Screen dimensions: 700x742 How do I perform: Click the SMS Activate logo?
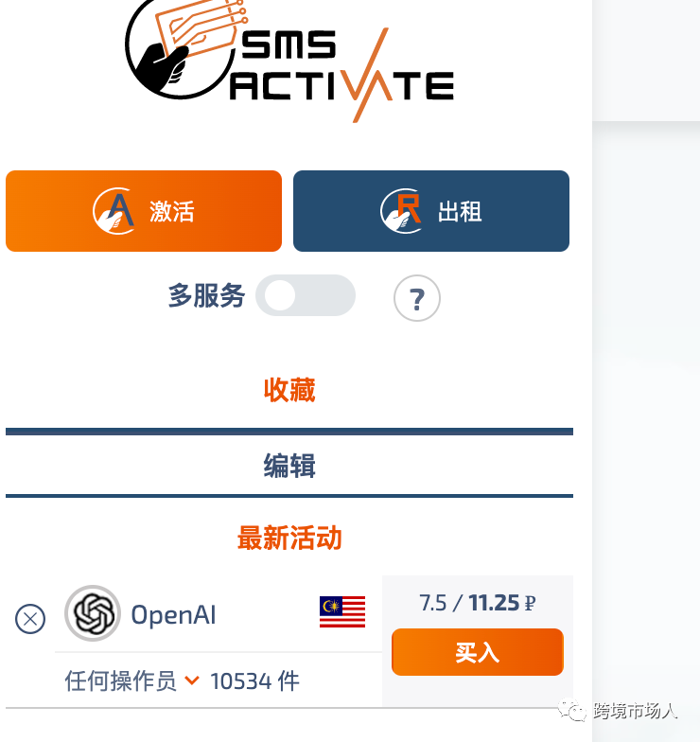click(289, 61)
